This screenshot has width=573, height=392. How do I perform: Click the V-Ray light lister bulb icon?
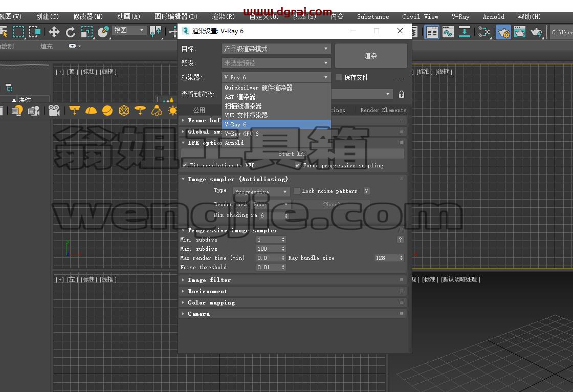[x=17, y=111]
